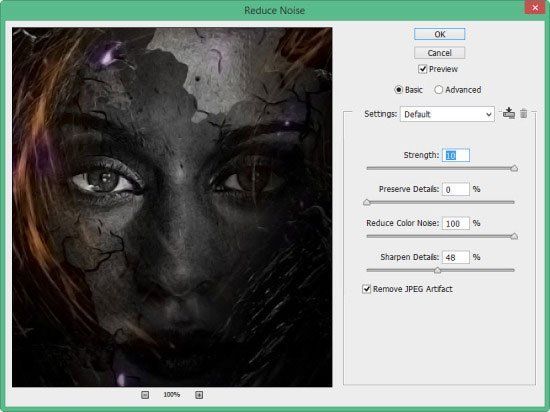Click the Reduce Color Noise slider handle
550x412 pixels.
[x=514, y=236]
